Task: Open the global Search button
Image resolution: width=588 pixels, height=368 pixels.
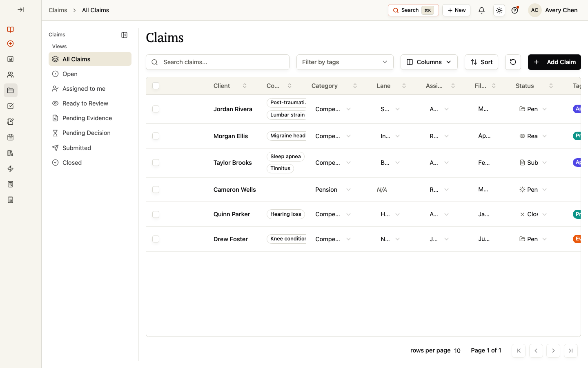Action: [x=413, y=10]
